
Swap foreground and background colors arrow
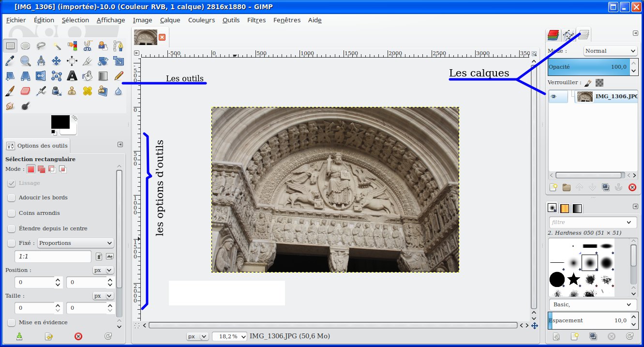tap(75, 118)
